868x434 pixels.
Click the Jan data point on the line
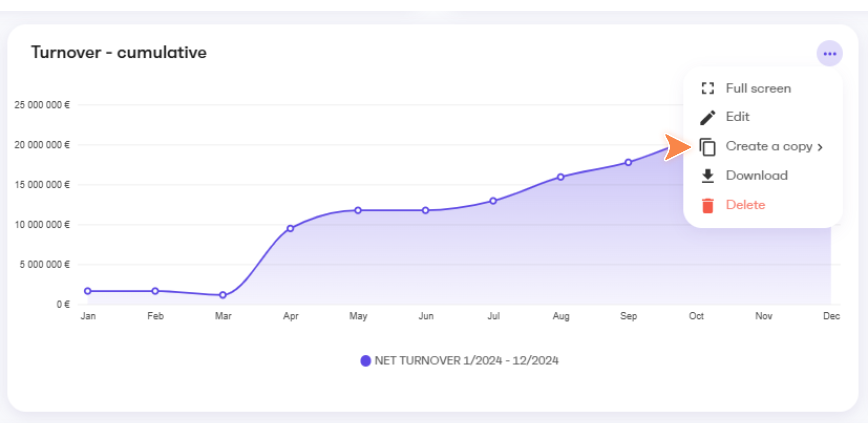pos(88,291)
